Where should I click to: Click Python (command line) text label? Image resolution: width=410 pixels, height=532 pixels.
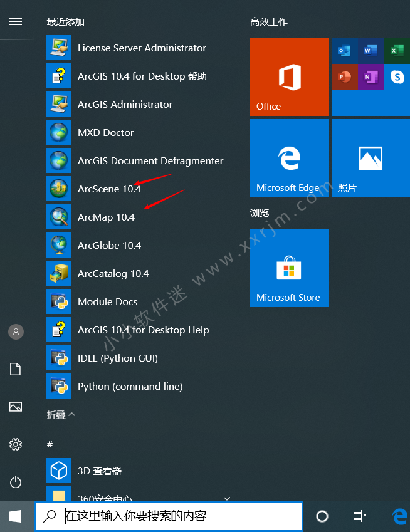tap(130, 386)
